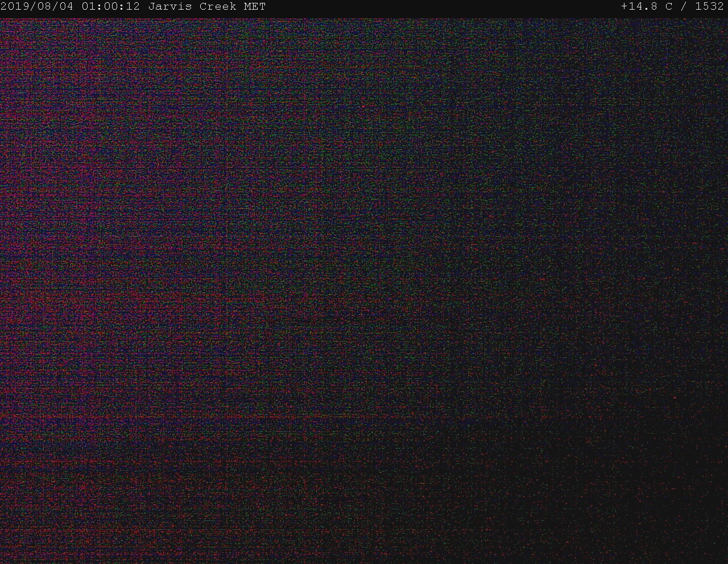Viewport: 728px width, 564px height.
Task: Click the center of the dark camera image
Action: (x=364, y=290)
